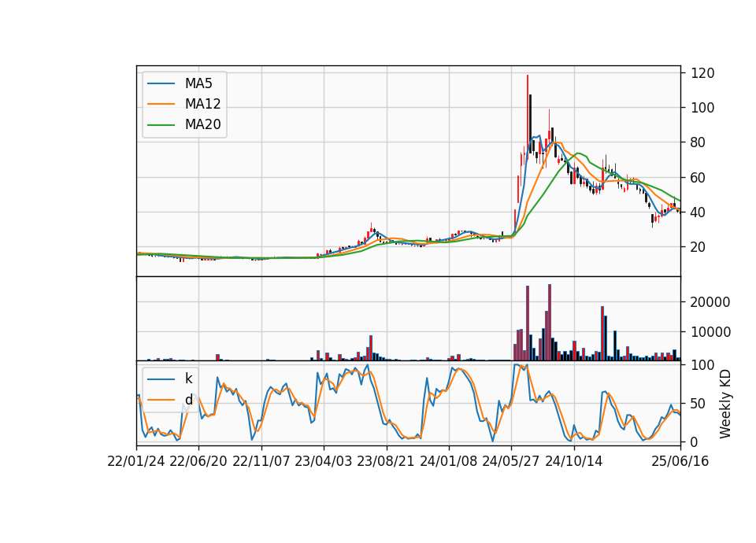Click the 23/08/21 date tick label
This screenshot has height=543, width=756.
(385, 461)
